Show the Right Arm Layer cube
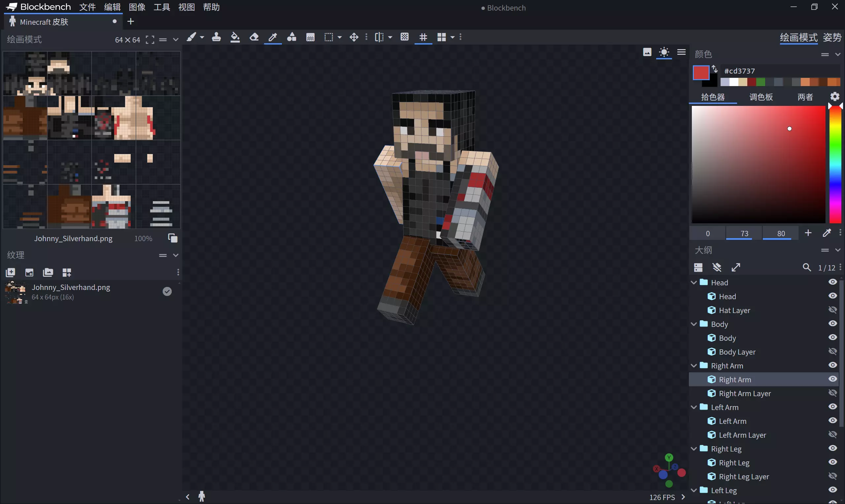The width and height of the screenshot is (845, 504). (x=832, y=393)
